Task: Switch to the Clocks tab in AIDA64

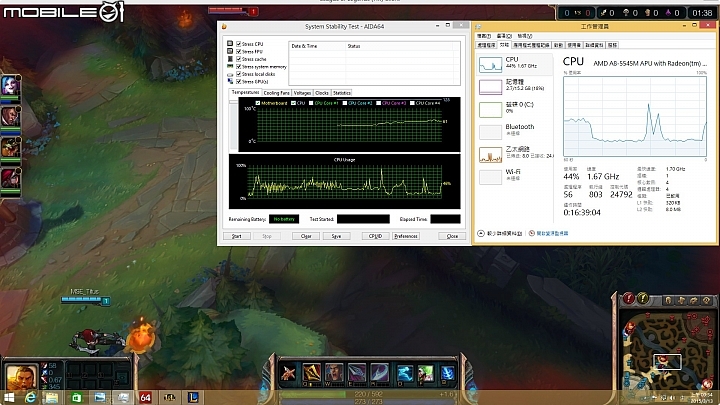Action: (x=322, y=93)
